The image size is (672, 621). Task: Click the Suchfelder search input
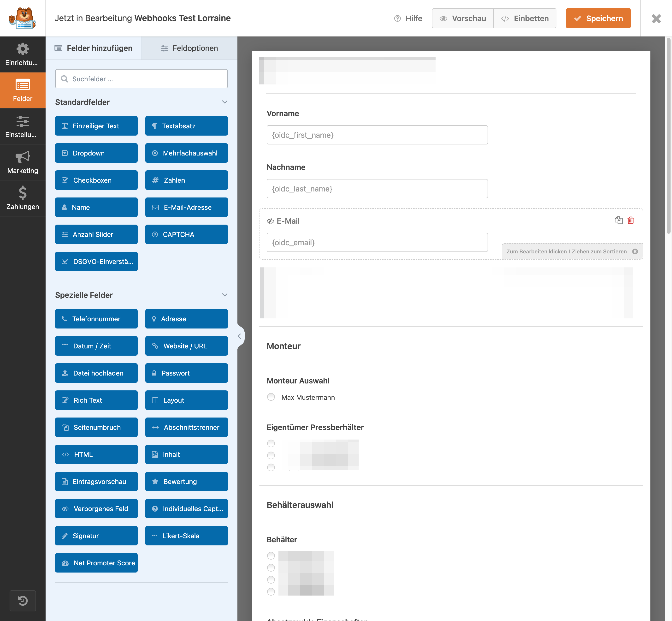coord(141,79)
